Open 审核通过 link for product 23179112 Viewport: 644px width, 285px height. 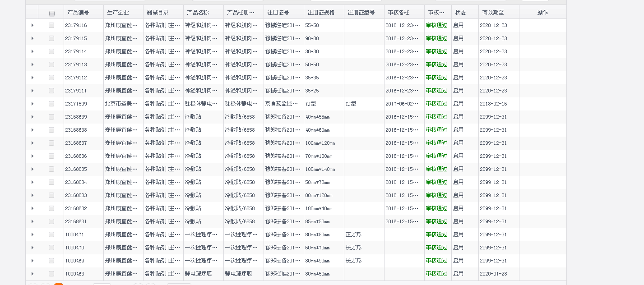click(436, 78)
